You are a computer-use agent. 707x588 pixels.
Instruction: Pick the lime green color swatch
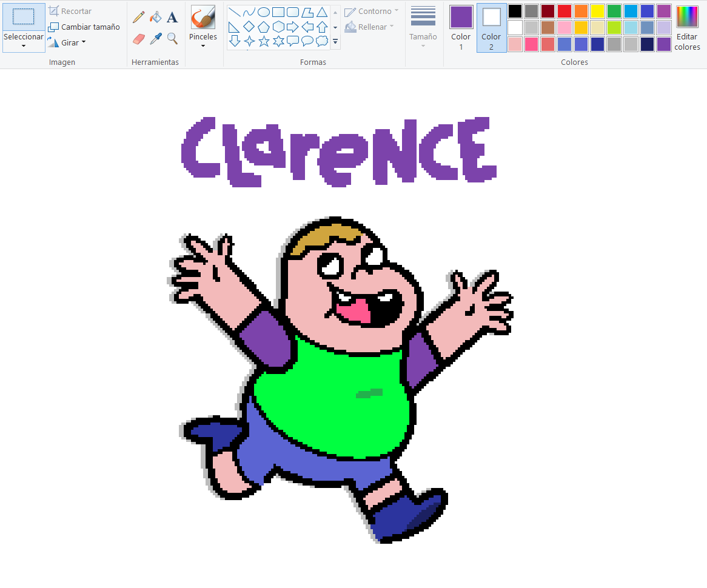[614, 27]
